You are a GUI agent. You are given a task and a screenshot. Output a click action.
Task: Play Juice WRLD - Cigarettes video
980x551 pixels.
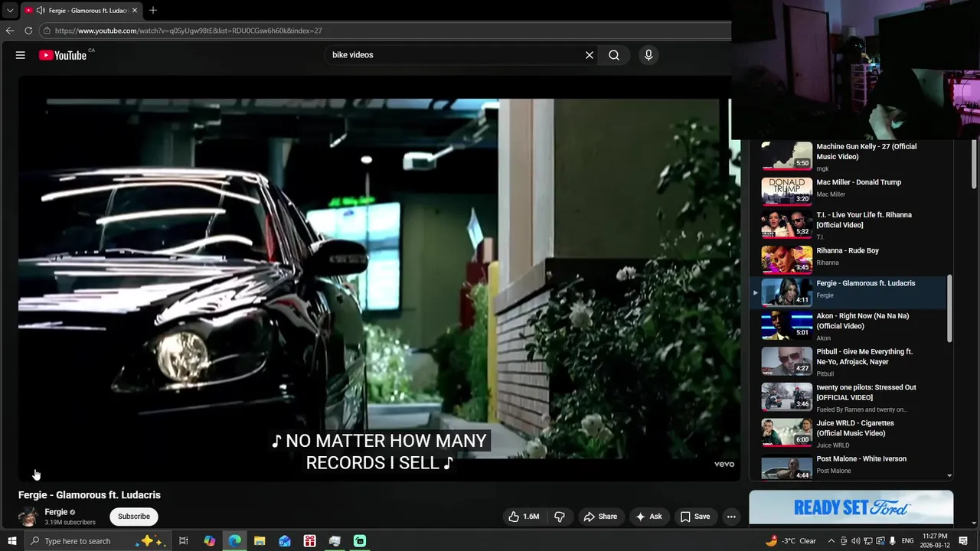[x=850, y=433]
